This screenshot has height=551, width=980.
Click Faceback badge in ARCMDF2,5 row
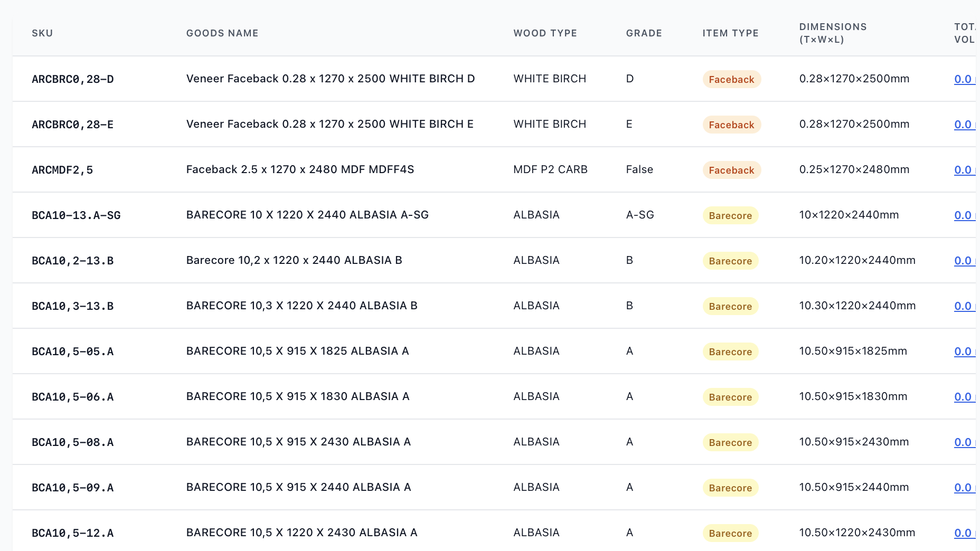pos(731,170)
